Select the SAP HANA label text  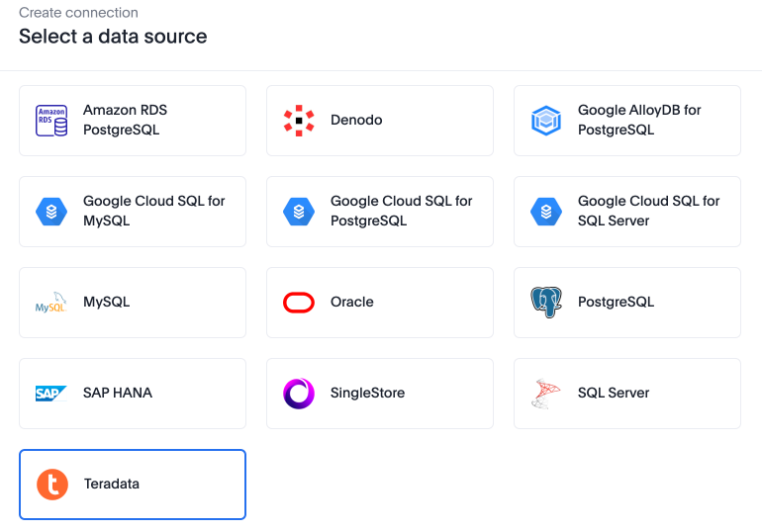point(118,393)
